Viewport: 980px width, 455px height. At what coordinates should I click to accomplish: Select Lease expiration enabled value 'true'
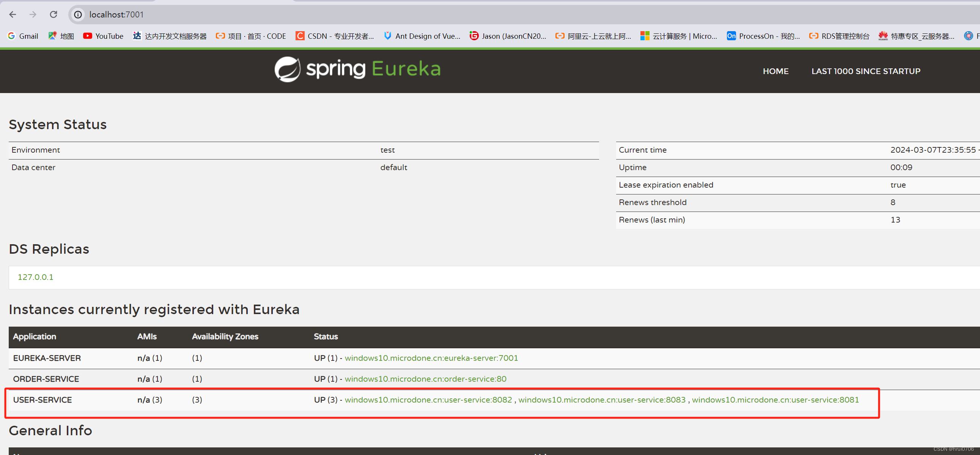(x=898, y=185)
